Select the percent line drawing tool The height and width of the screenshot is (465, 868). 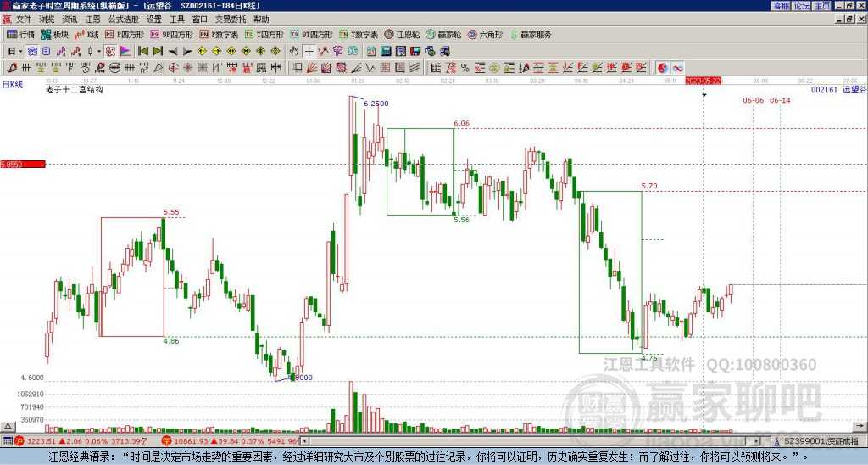[465, 67]
